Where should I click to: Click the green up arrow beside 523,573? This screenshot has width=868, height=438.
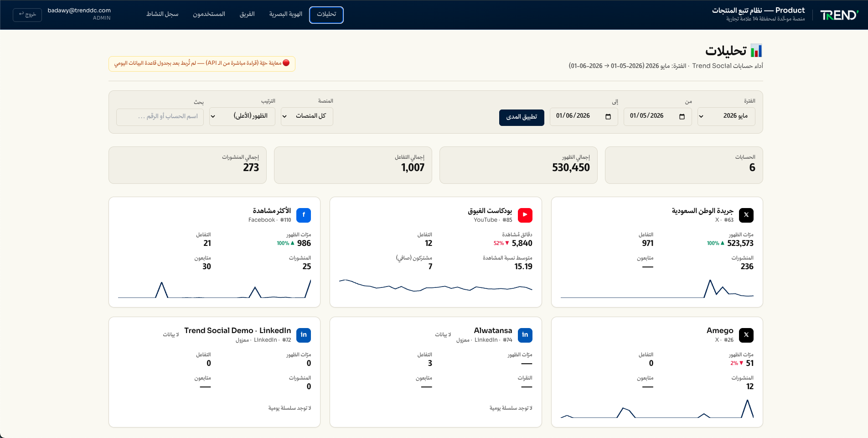point(723,243)
